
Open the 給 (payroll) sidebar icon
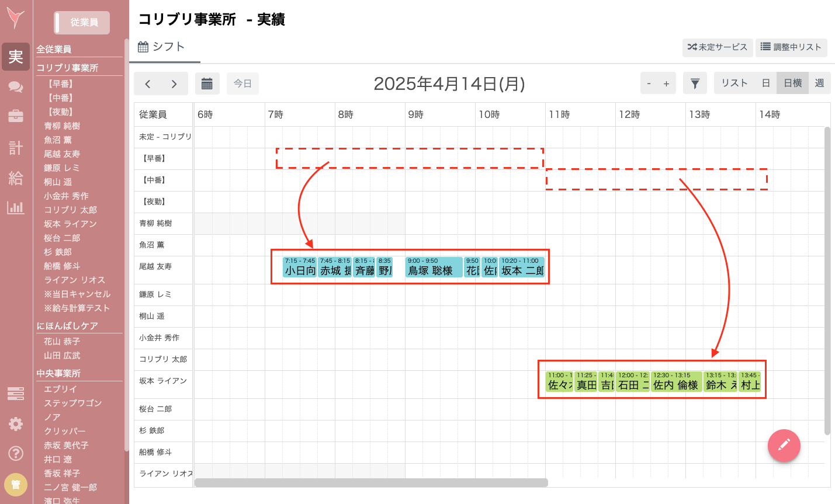tap(15, 178)
